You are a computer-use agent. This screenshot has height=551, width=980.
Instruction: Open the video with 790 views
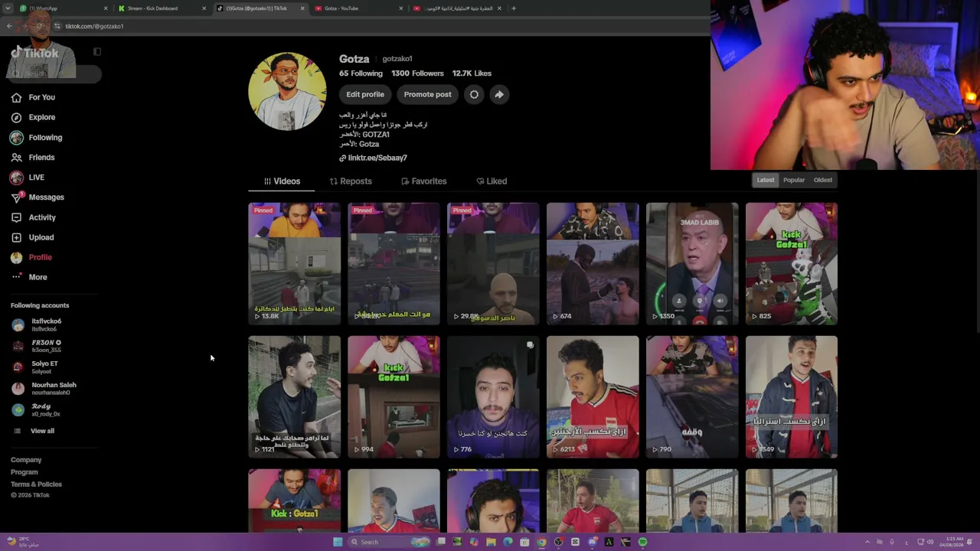pos(692,397)
